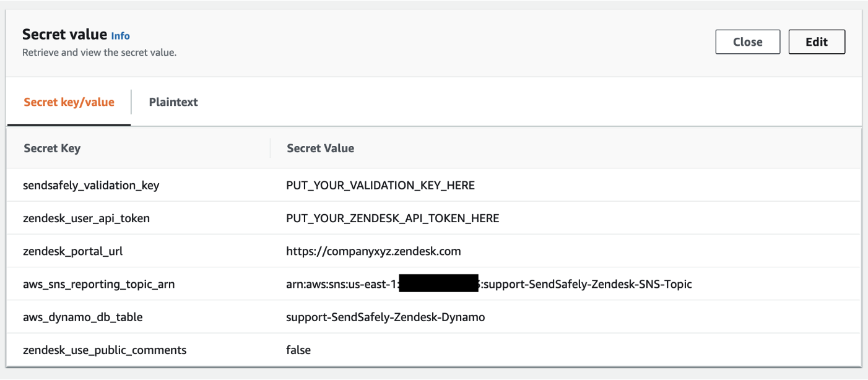Select the aws_sns_reporting_topic_arn key cell
This screenshot has height=380, width=868.
99,284
